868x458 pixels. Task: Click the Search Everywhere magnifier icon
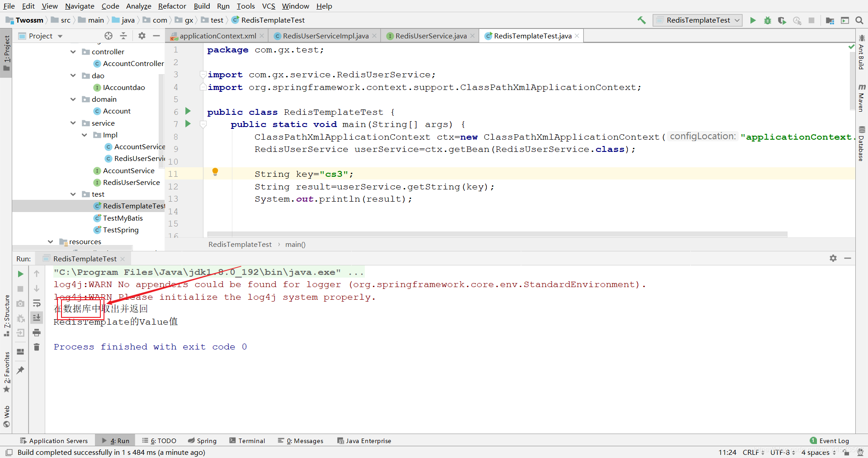click(x=859, y=20)
